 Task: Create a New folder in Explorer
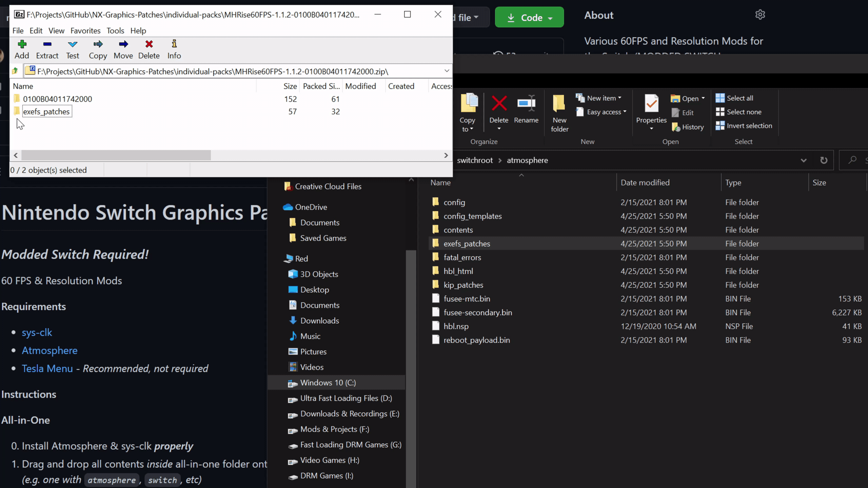(x=559, y=114)
